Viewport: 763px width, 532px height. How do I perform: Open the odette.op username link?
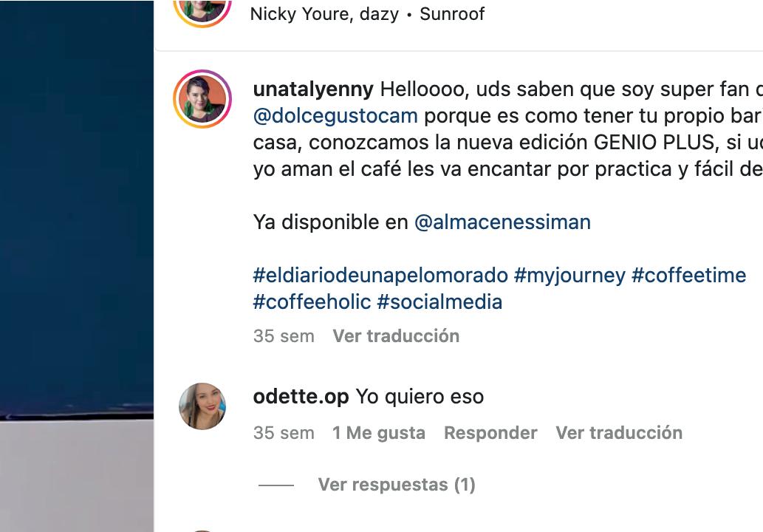301,397
